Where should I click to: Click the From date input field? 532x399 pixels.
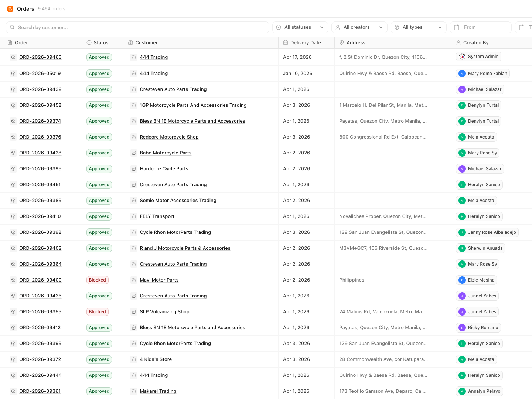(x=481, y=27)
